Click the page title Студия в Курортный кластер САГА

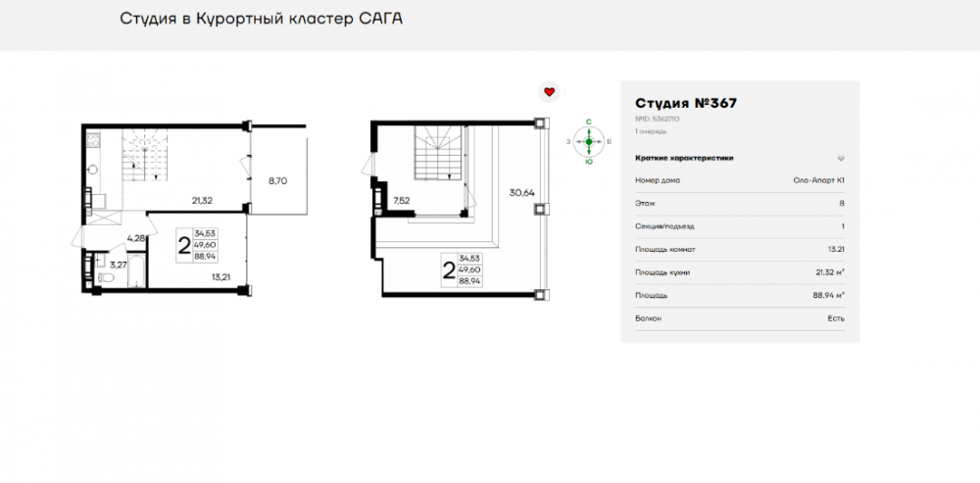tap(261, 19)
